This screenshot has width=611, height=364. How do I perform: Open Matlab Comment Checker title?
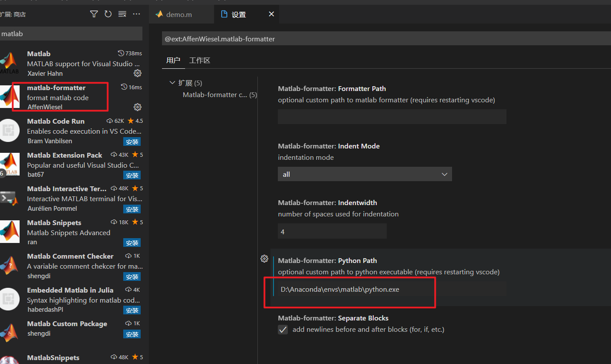point(70,256)
